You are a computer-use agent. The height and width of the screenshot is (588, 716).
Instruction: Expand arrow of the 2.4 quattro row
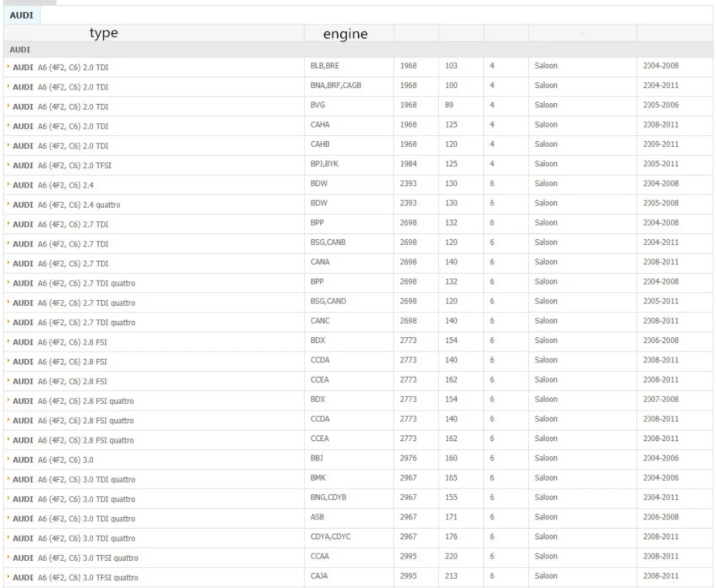(x=8, y=204)
